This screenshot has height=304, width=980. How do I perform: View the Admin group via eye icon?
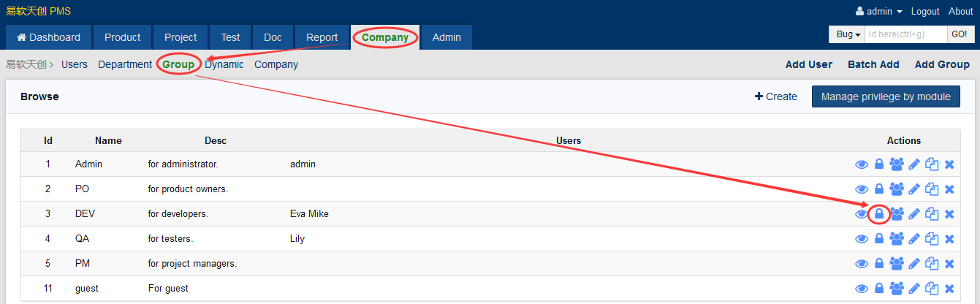862,164
